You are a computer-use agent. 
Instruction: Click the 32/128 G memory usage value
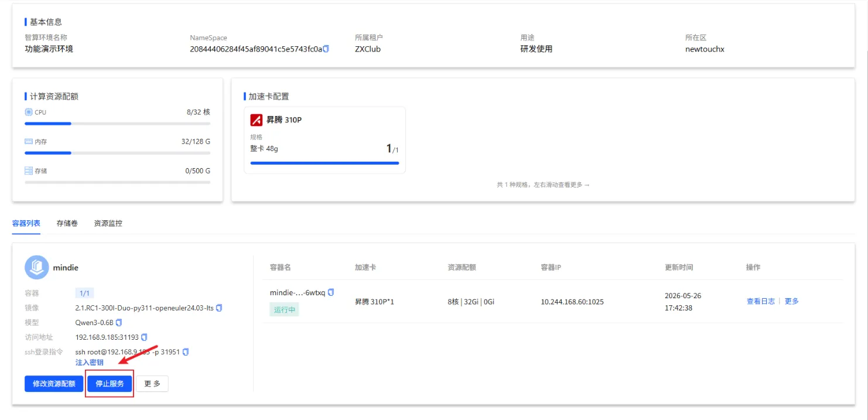coord(196,141)
